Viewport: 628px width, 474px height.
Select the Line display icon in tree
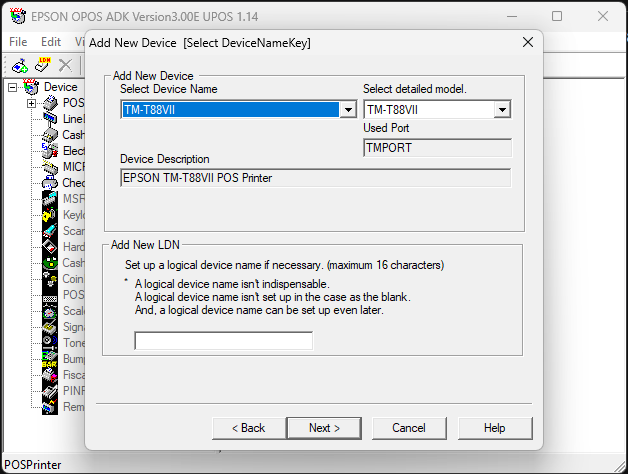tap(50, 119)
